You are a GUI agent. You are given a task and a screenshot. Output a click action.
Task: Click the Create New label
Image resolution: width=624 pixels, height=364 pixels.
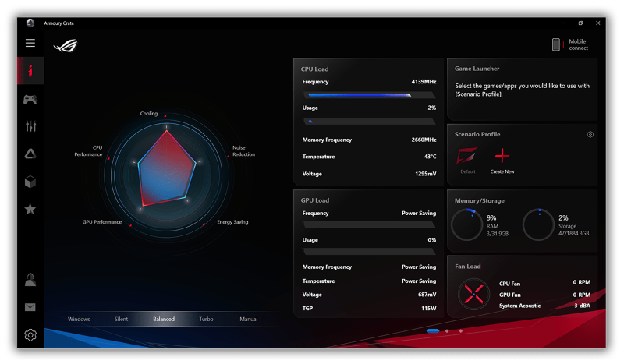(502, 171)
